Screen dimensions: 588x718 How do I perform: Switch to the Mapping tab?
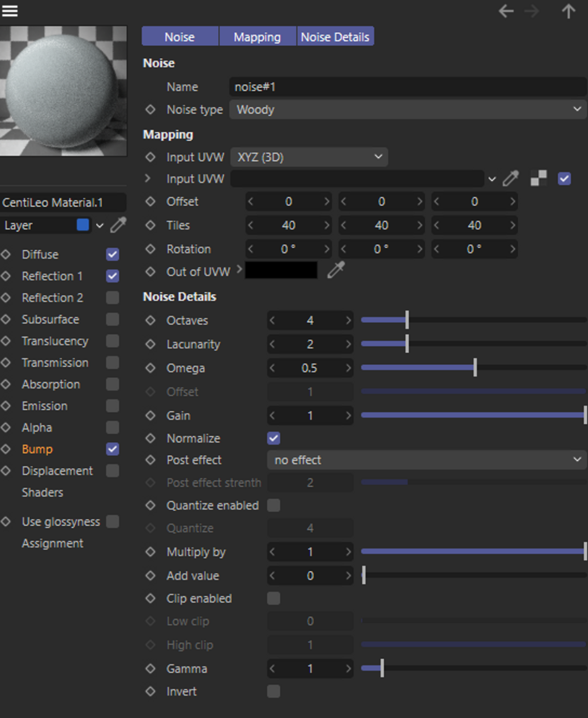point(257,37)
